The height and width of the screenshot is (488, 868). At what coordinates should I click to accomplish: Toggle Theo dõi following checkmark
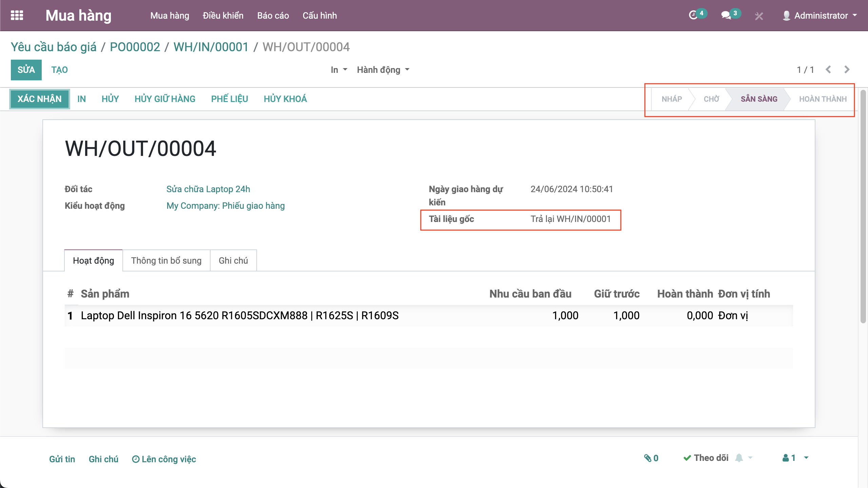point(706,458)
